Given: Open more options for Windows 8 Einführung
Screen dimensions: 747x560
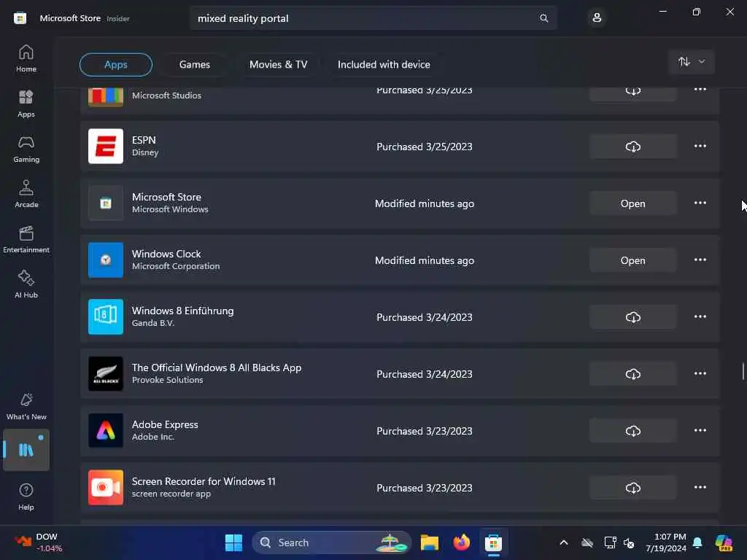Looking at the screenshot, I should click(700, 316).
